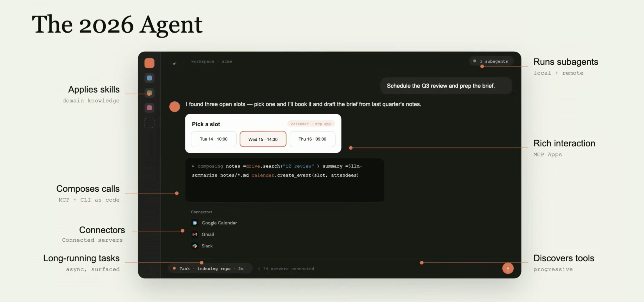Viewport: 644px width, 302px height.
Task: Click the orange square sidebar icon
Action: pyautogui.click(x=149, y=63)
